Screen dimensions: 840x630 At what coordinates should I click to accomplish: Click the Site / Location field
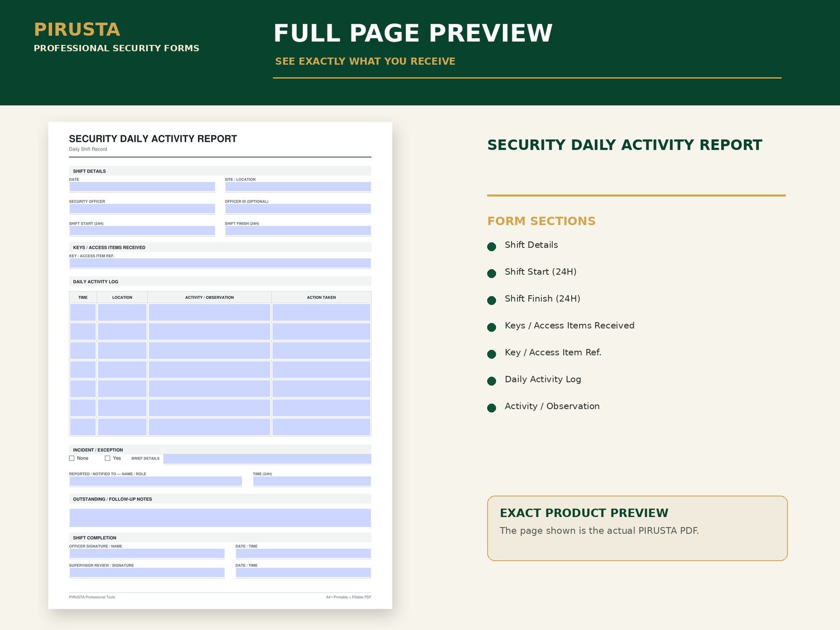[298, 186]
